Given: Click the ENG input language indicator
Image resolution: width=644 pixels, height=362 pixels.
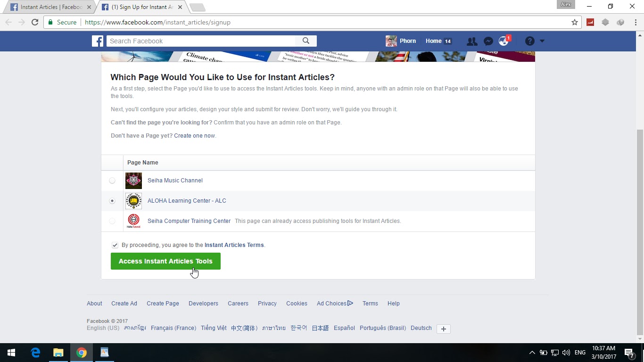Looking at the screenshot, I should [x=580, y=353].
